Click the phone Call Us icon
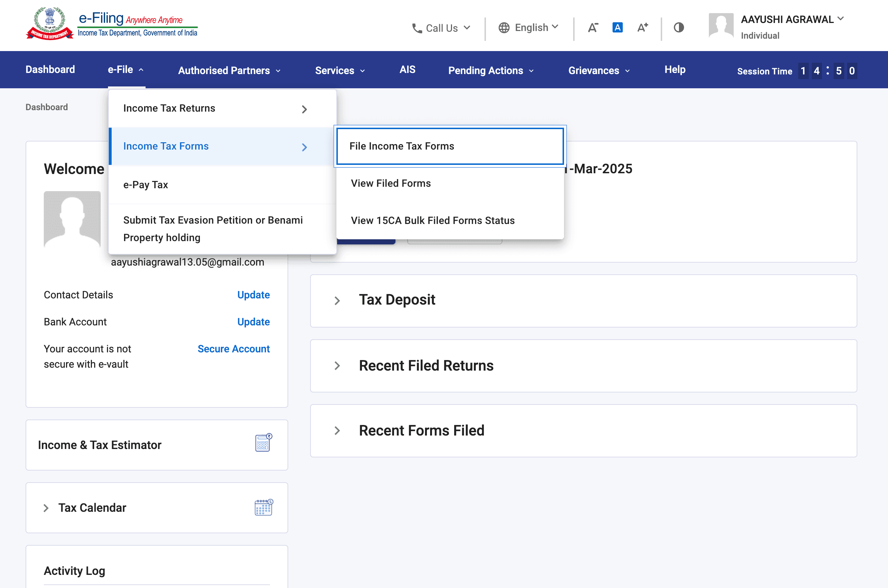Image resolution: width=888 pixels, height=588 pixels. tap(417, 28)
